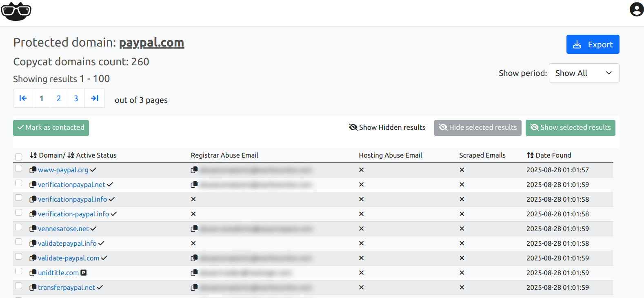
Task: Open the verification-paypal.info domain link
Action: 73,214
